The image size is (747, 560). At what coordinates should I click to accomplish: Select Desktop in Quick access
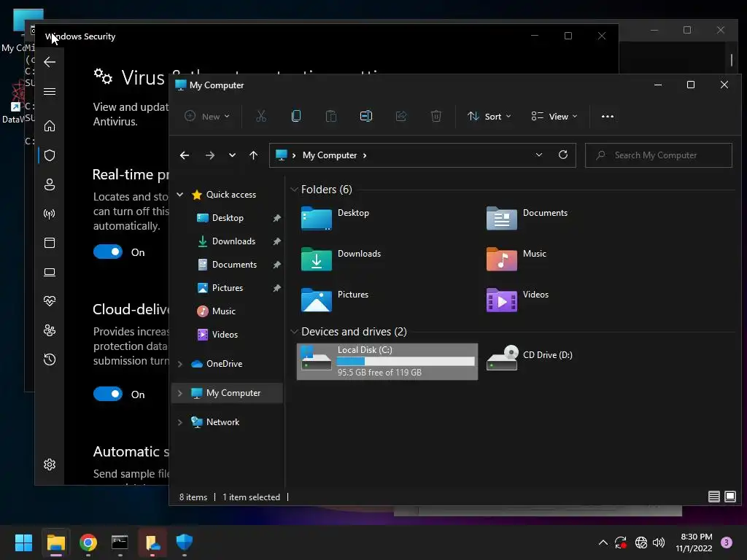click(228, 217)
